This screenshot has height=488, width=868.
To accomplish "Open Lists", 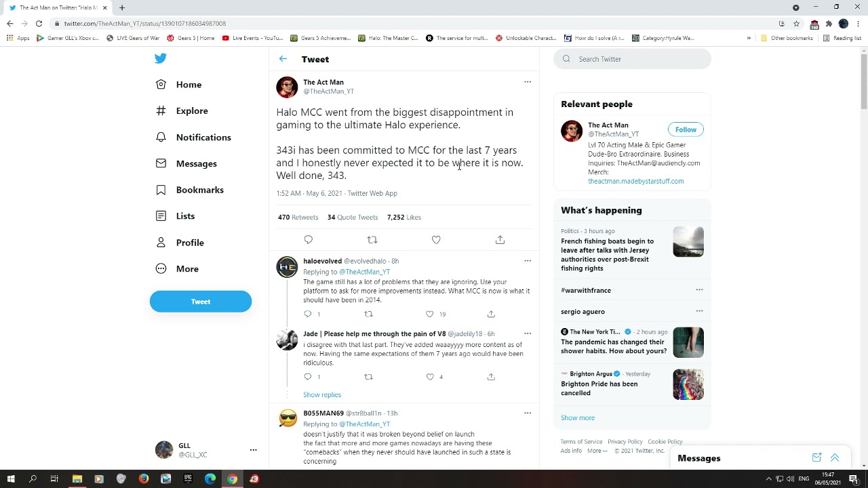I will pos(176,216).
